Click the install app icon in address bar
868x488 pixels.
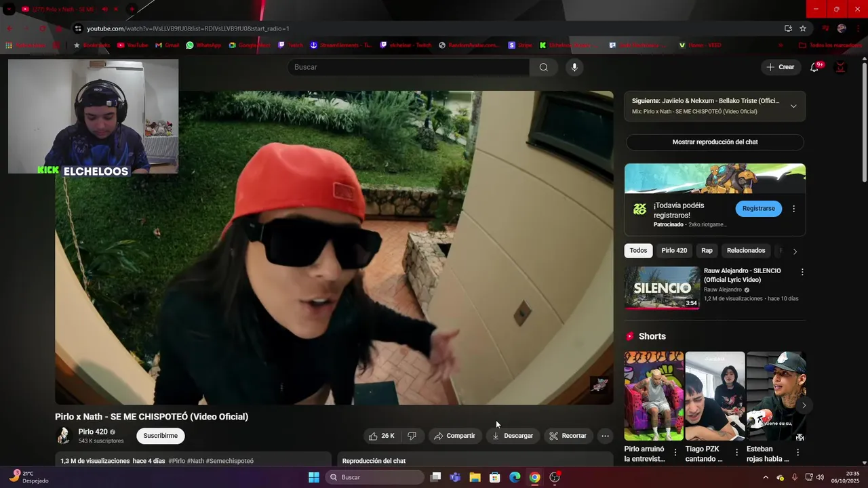788,28
